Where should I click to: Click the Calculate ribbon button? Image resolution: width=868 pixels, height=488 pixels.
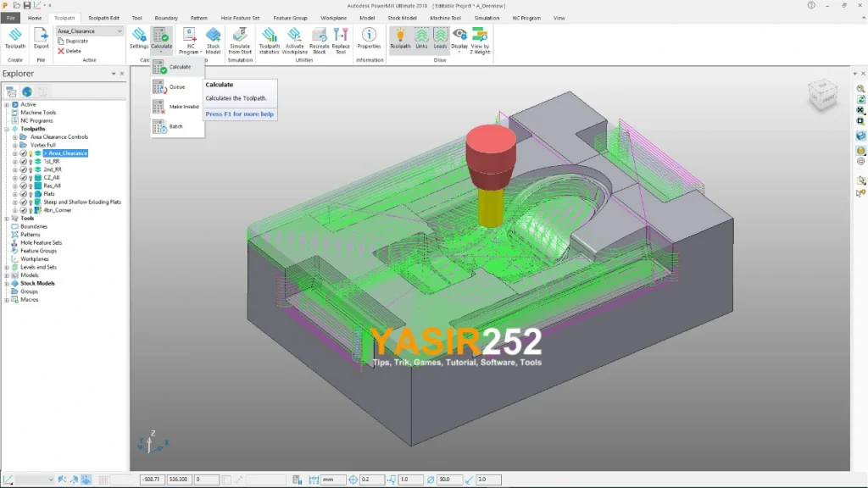tap(161, 40)
